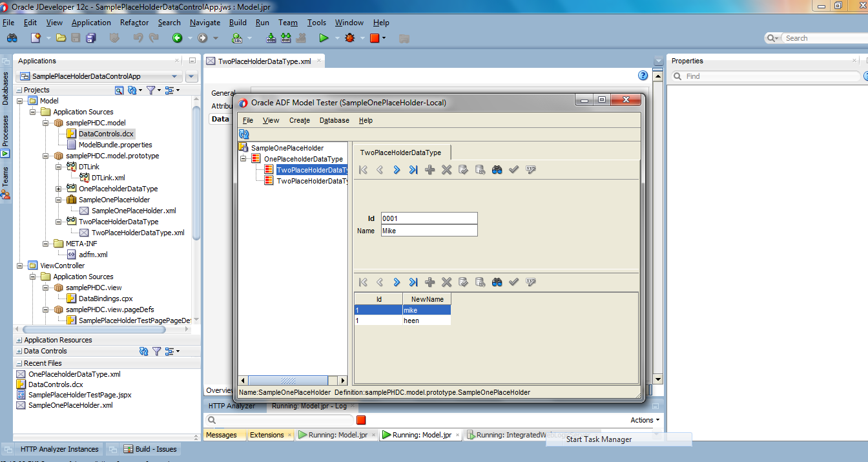Insert new row with lower plus icon

[430, 282]
